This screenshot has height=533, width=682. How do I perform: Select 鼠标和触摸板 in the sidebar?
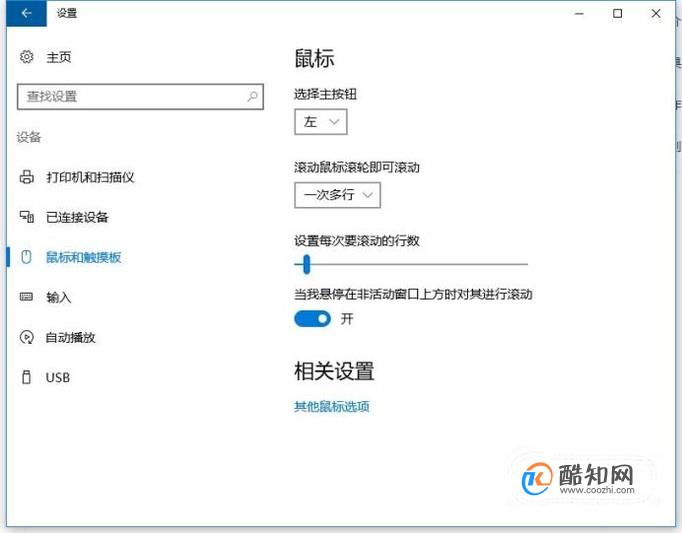[84, 257]
